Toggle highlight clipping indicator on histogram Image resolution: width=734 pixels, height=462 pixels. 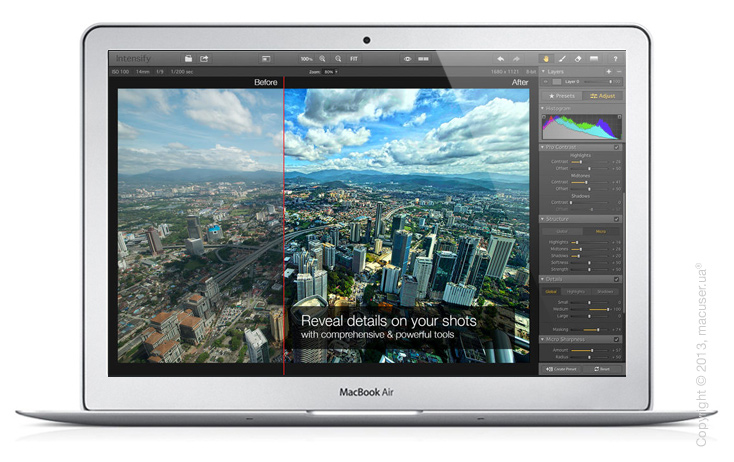pos(619,117)
